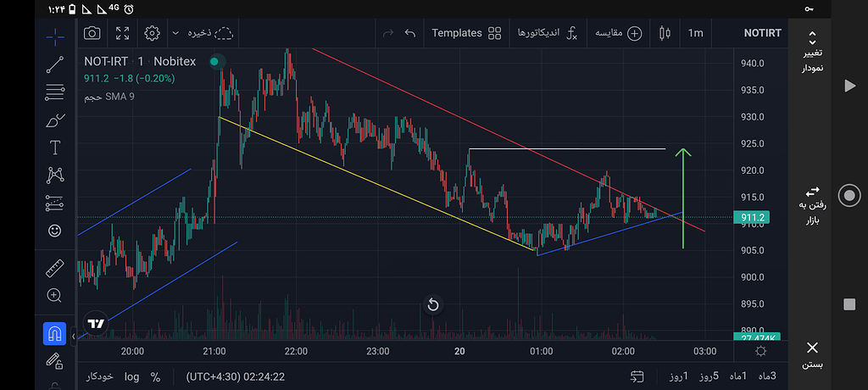Select the text annotation tool

tap(55, 148)
